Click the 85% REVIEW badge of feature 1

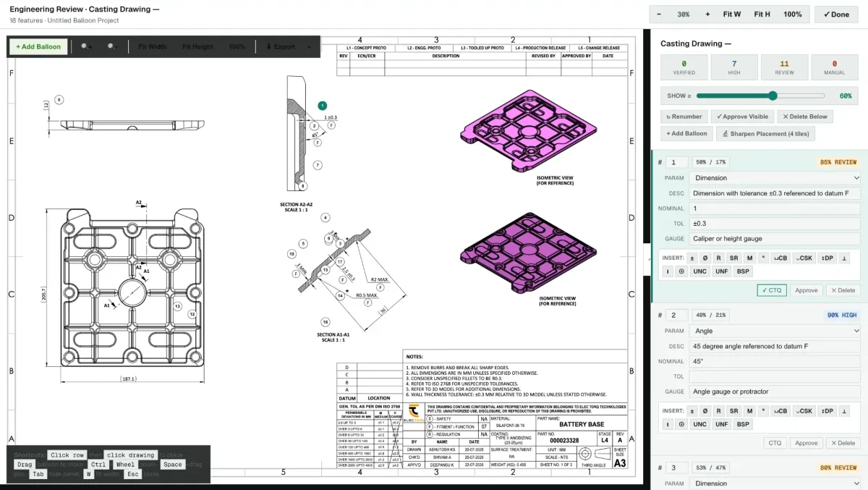838,162
